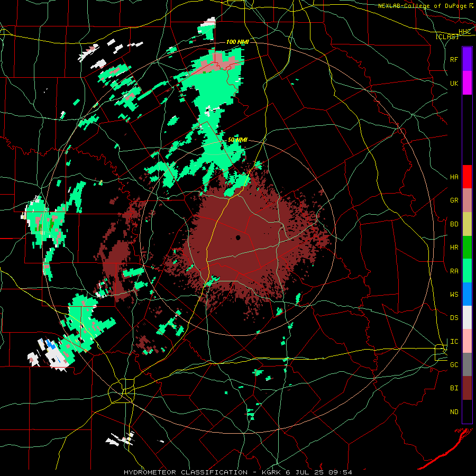Select the gray GC color swatch

[x=467, y=364]
